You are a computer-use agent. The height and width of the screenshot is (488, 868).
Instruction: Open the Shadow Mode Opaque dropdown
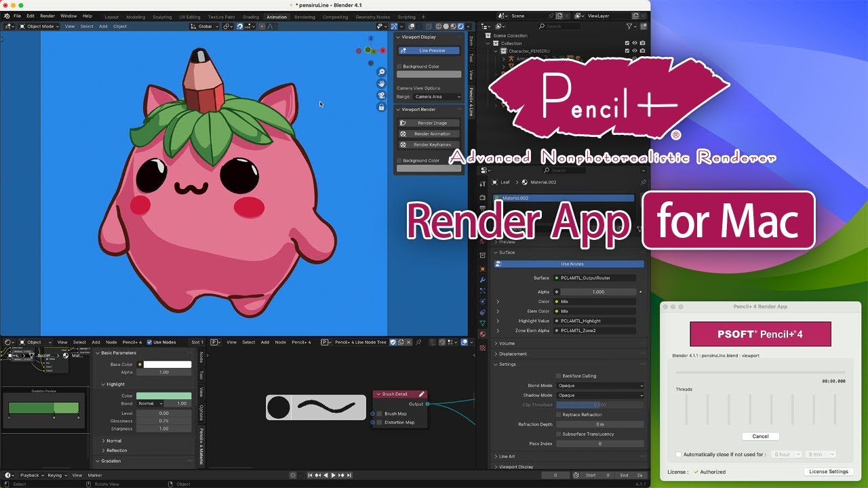600,395
